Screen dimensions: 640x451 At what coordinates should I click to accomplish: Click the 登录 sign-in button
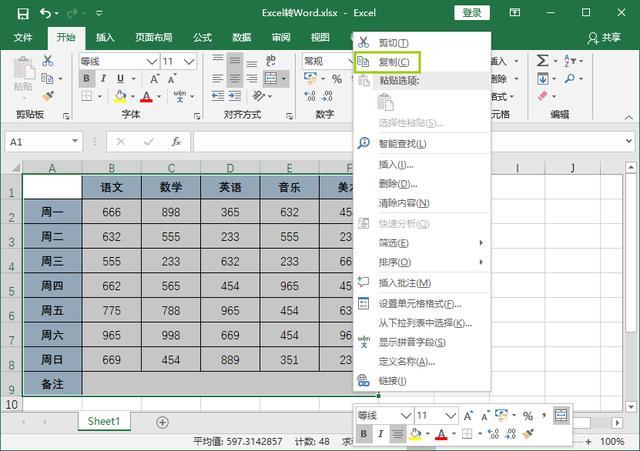coord(472,13)
